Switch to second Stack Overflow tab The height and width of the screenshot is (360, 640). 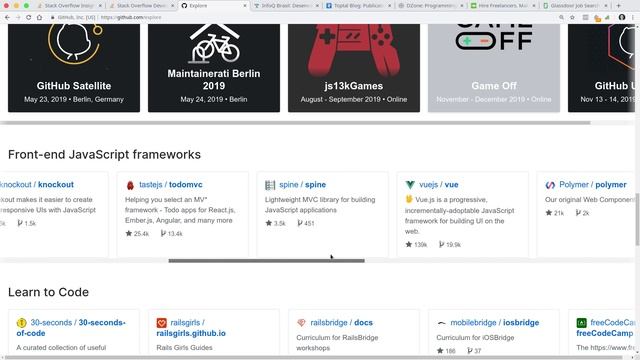pos(141,6)
